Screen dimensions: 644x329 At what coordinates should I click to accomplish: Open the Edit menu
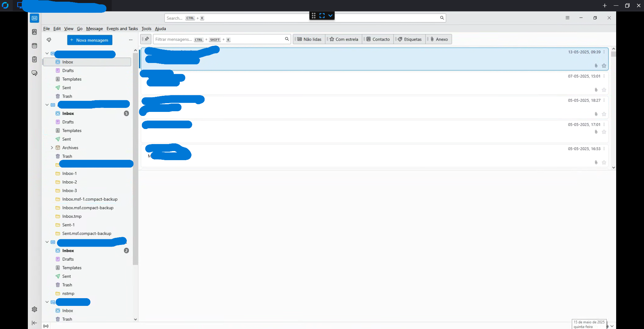click(57, 29)
